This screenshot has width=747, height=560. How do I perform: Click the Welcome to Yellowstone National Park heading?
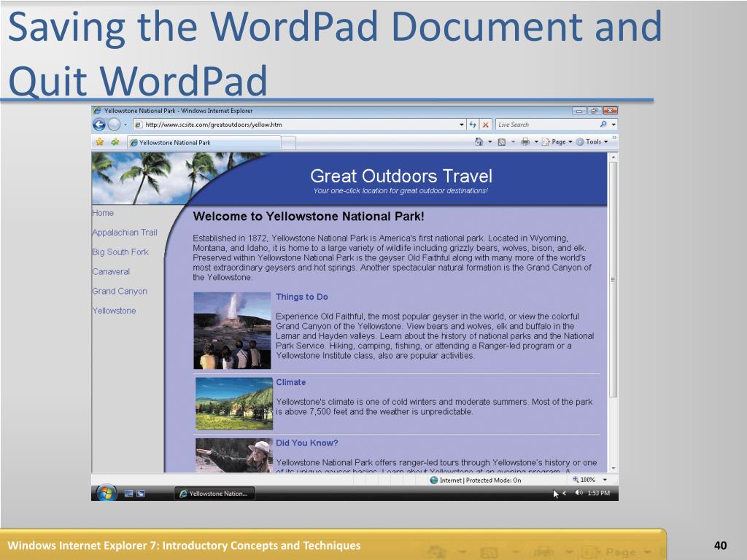point(309,216)
